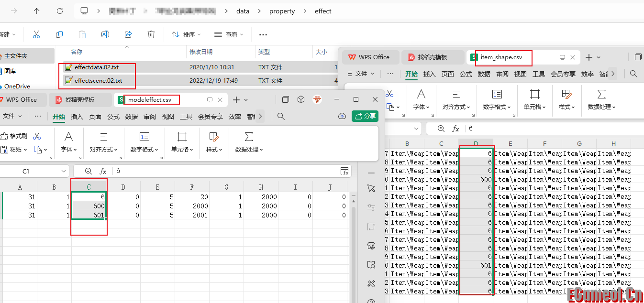The image size is (644, 303).
Task: Select column D header in item_shape.csv
Action: (476, 143)
